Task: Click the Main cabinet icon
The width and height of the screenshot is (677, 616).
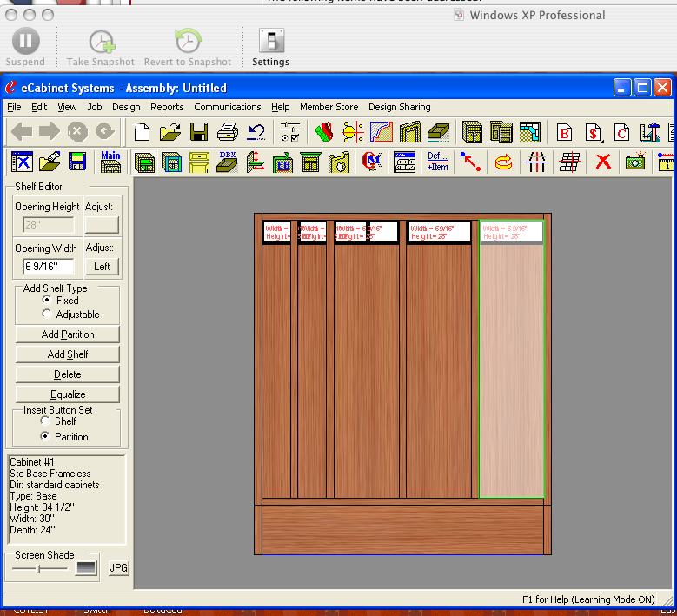Action: point(110,162)
